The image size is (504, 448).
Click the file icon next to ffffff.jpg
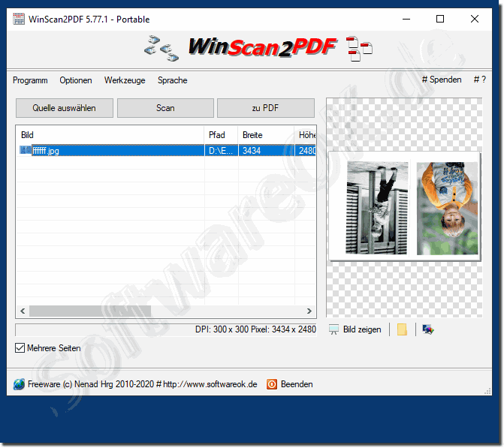[26, 150]
